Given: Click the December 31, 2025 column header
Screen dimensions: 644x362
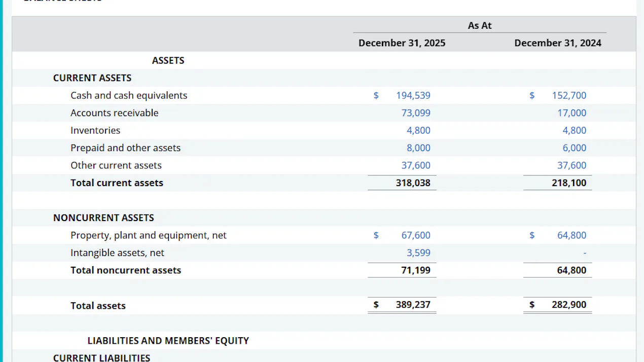Looking at the screenshot, I should pyautogui.click(x=402, y=43).
